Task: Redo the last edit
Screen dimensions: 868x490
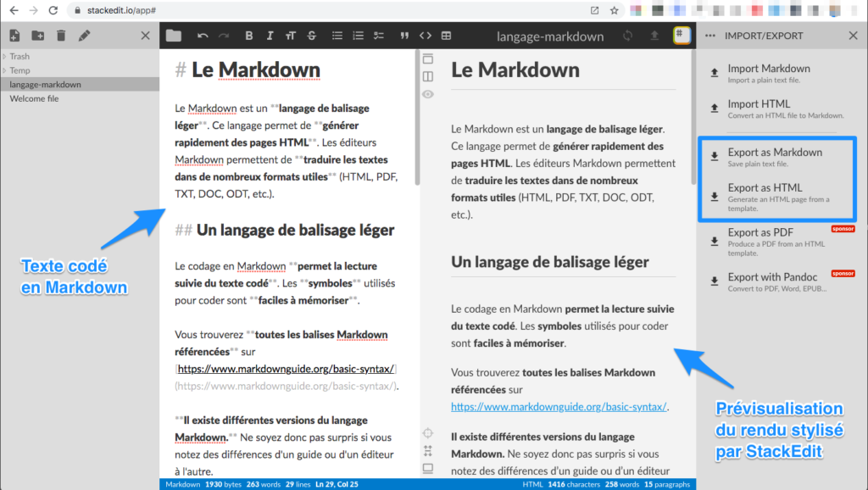Action: (224, 36)
